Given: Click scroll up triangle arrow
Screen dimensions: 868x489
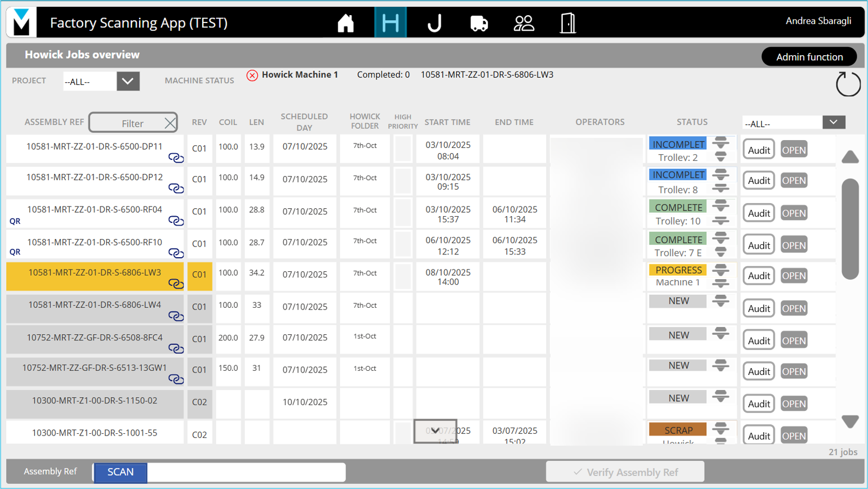Looking at the screenshot, I should point(850,156).
